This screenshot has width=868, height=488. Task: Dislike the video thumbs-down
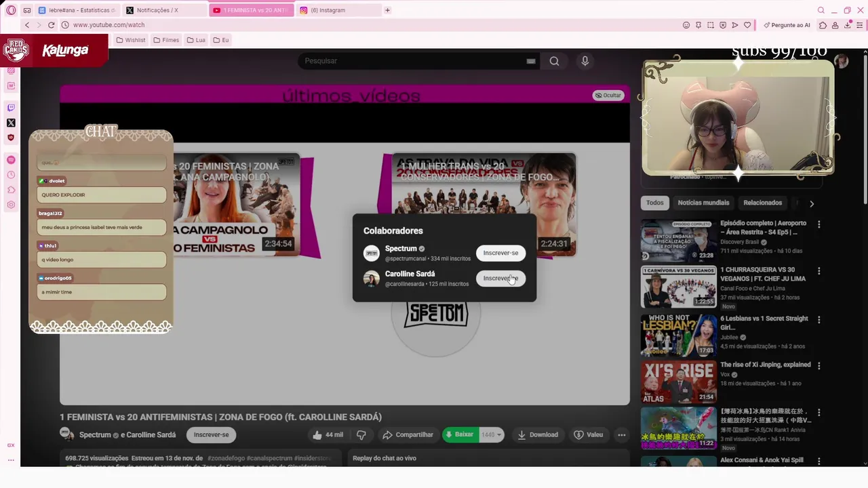[361, 435]
